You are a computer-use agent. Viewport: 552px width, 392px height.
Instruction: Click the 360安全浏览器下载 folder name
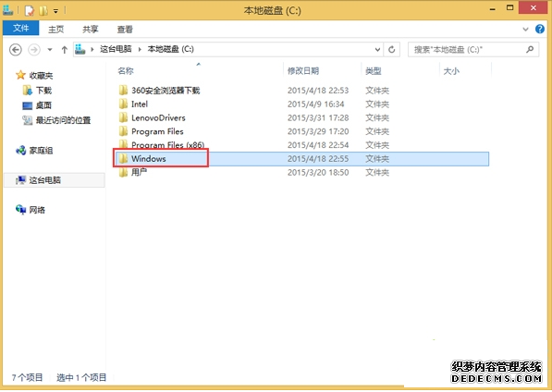[x=166, y=91]
